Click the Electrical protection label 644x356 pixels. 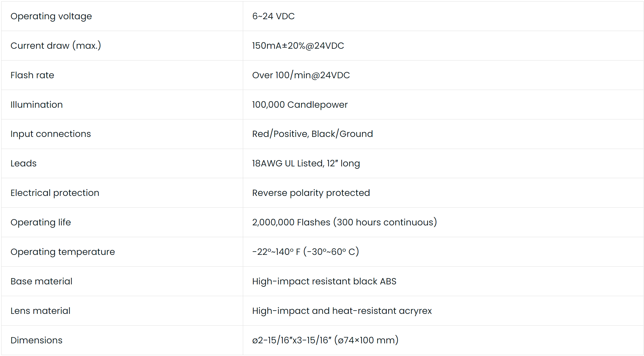[x=55, y=193]
